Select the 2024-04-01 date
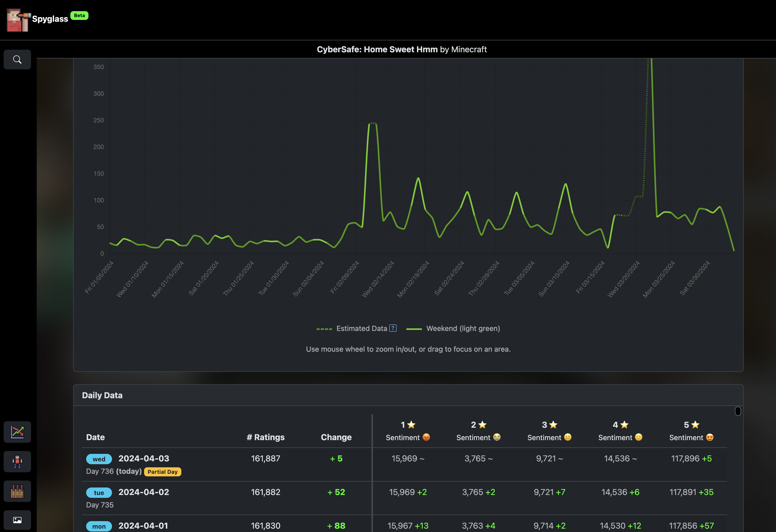 tap(143, 526)
